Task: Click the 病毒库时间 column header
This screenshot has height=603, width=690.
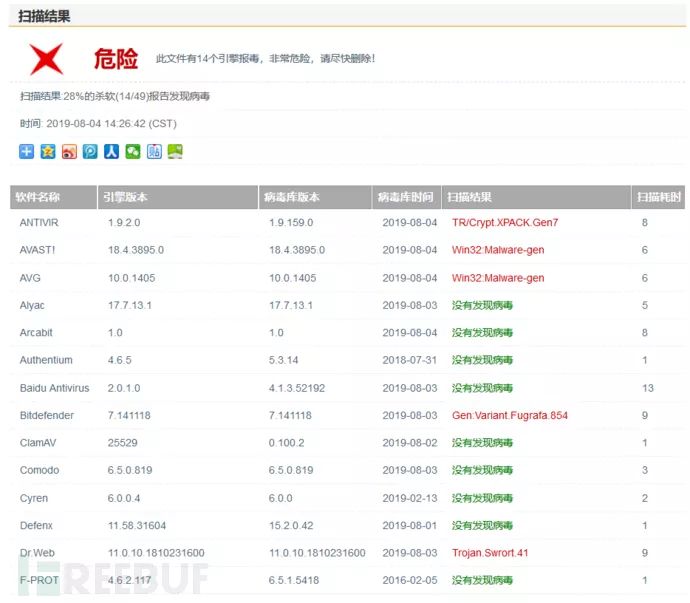Action: coord(406,197)
